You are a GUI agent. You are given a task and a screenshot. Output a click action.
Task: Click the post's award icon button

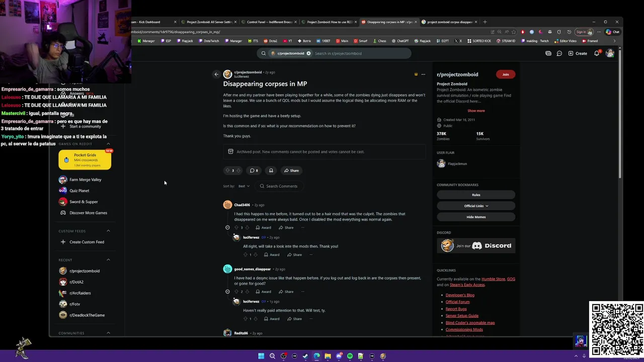click(271, 170)
